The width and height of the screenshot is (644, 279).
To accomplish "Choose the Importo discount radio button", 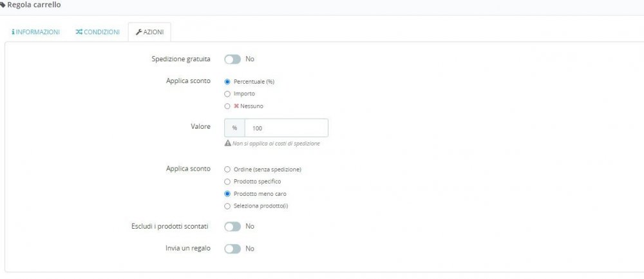I will (227, 93).
